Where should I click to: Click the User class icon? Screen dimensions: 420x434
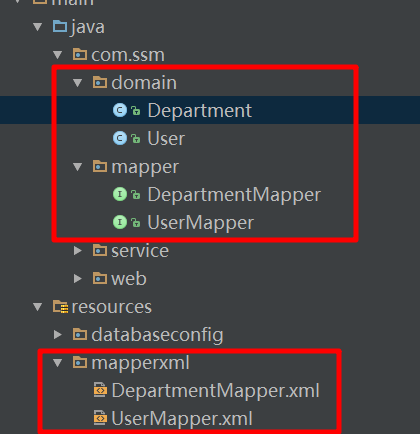[120, 138]
